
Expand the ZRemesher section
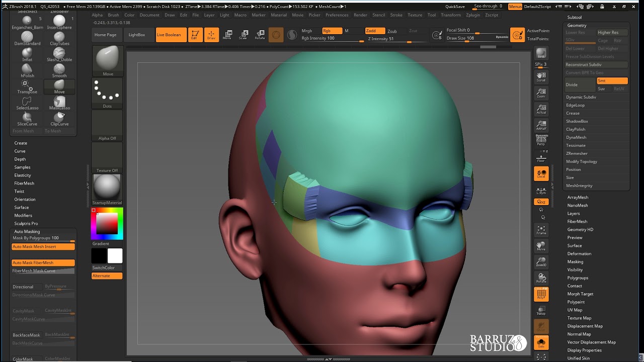(x=577, y=153)
